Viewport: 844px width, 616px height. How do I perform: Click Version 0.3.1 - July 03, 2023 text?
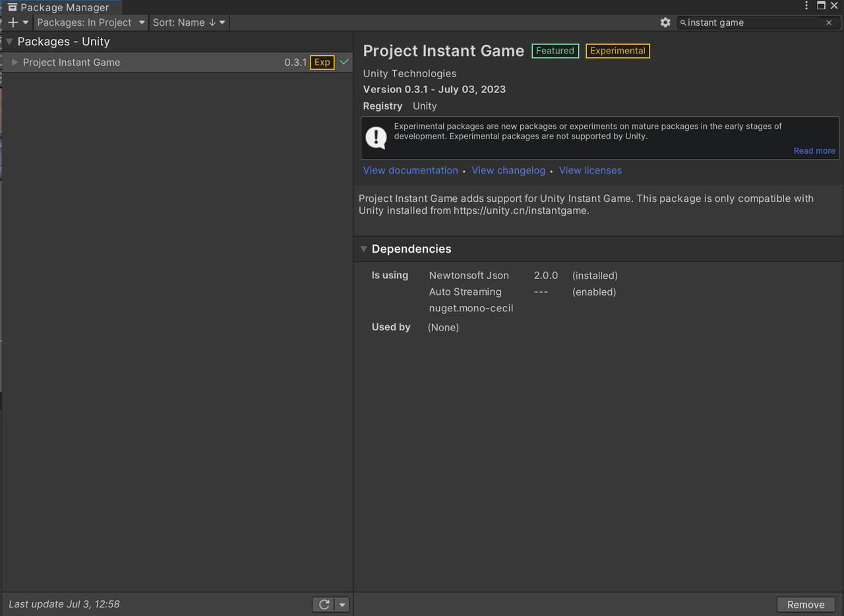(x=434, y=90)
